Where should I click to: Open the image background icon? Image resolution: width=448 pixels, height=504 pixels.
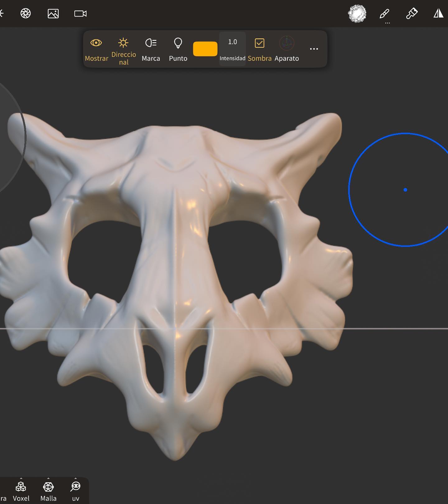pyautogui.click(x=53, y=13)
